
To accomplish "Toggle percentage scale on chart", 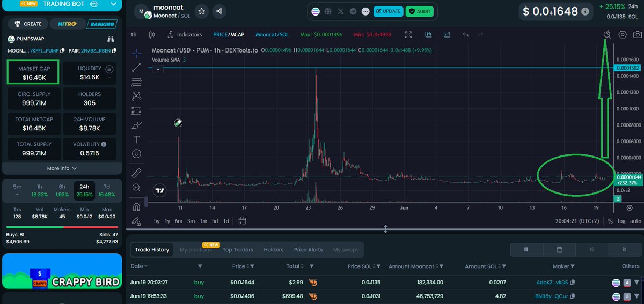I will click(610, 221).
